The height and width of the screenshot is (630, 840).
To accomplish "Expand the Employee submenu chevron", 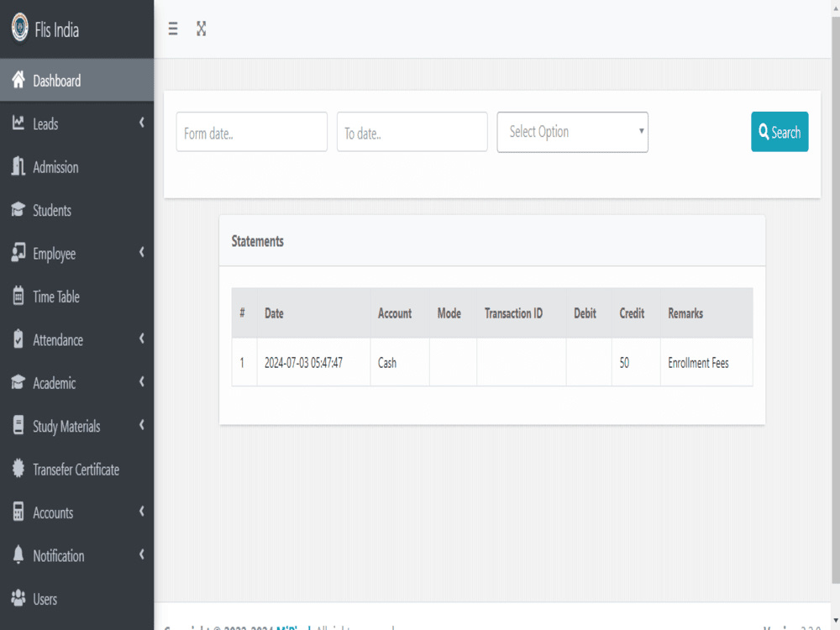I will 141,253.
